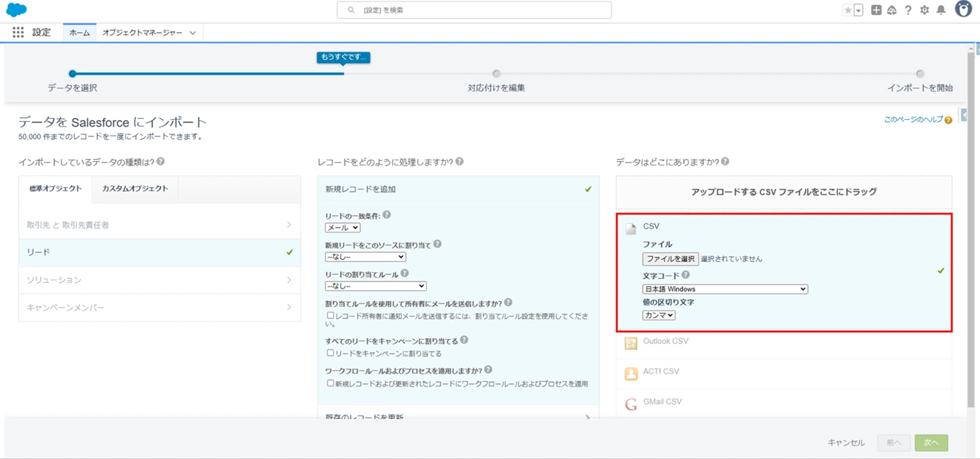This screenshot has width=980, height=459.
Task: Open the リードの一致条件 メール dropdown
Action: pyautogui.click(x=342, y=227)
